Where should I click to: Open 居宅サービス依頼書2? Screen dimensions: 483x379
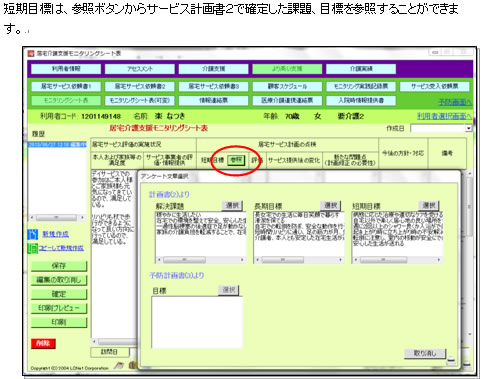tap(140, 86)
